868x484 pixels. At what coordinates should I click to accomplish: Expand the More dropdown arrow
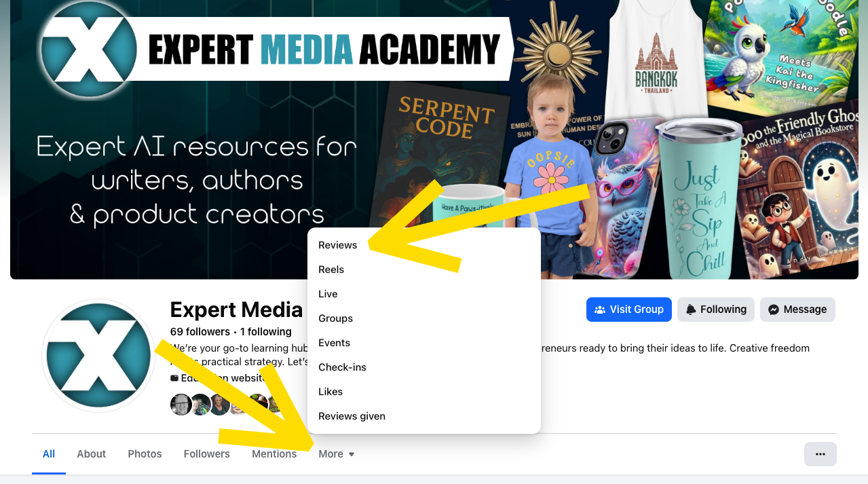[x=352, y=454]
